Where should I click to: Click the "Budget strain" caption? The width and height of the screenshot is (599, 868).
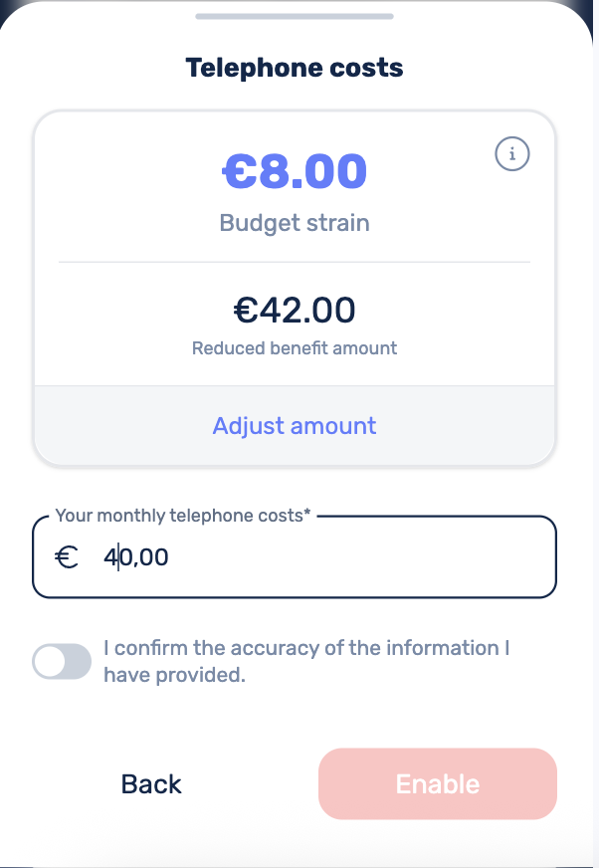coord(295,223)
